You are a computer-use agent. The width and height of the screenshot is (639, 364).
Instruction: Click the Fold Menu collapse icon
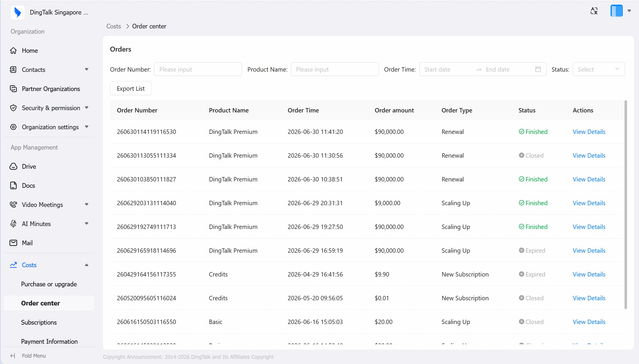coord(12,356)
